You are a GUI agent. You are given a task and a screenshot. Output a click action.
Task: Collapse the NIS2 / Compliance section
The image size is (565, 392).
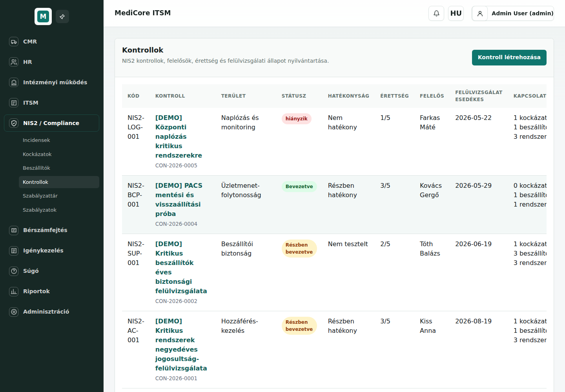tap(51, 123)
